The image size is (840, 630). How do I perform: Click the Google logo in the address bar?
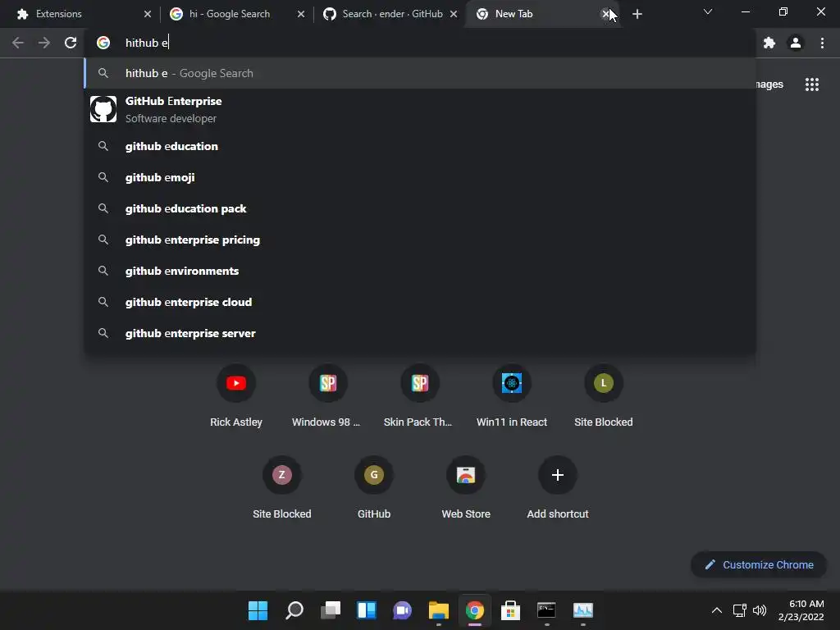click(x=103, y=43)
